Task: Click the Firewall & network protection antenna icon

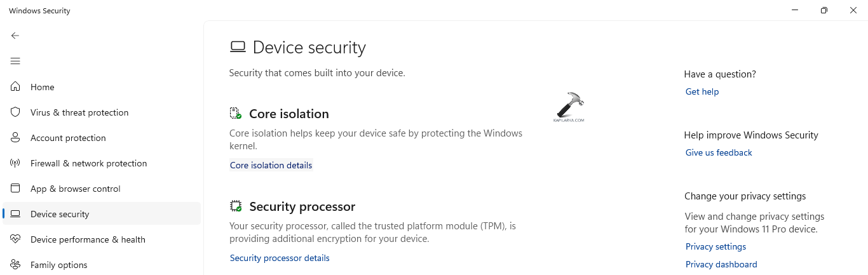Action: 15,163
